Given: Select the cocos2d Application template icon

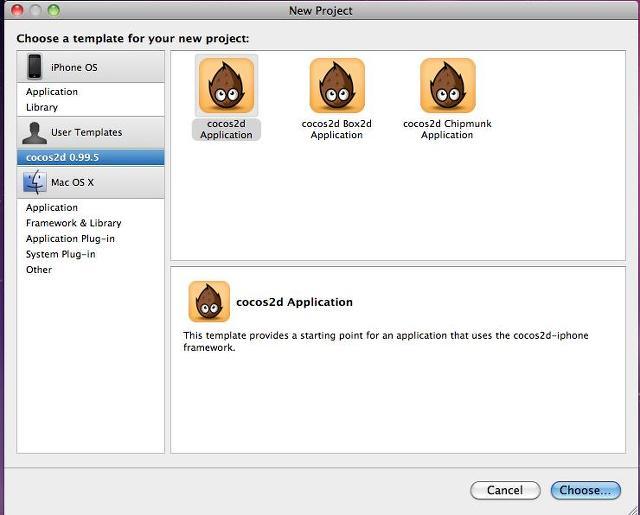Looking at the screenshot, I should tap(227, 85).
